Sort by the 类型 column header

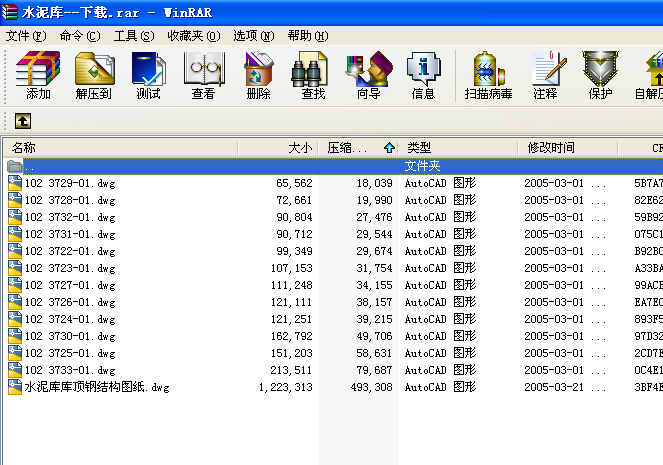pyautogui.click(x=458, y=148)
